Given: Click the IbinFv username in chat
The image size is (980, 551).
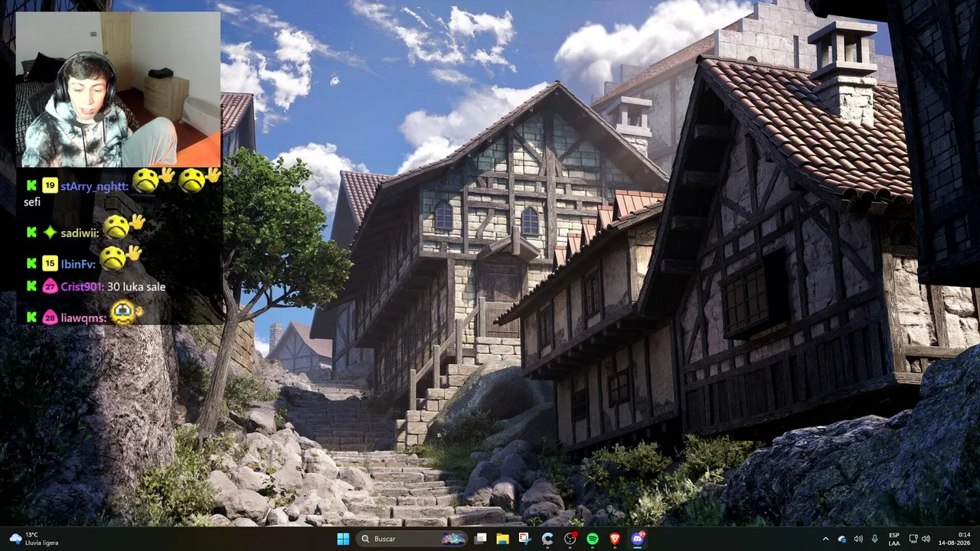Looking at the screenshot, I should [x=78, y=264].
